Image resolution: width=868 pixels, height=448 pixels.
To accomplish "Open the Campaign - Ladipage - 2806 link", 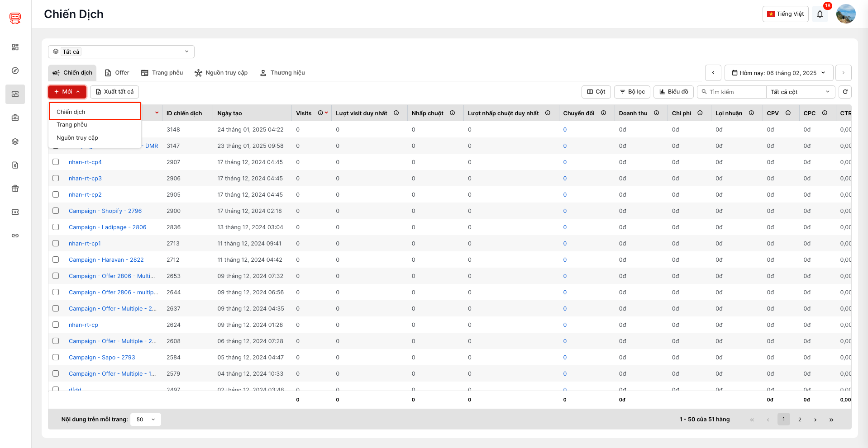I will tap(107, 227).
